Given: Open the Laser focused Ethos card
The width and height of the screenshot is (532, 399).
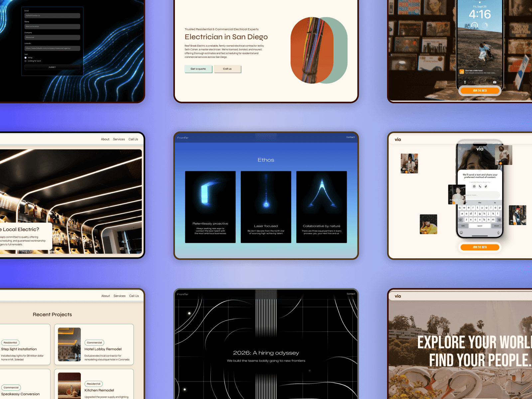Looking at the screenshot, I should 266,207.
